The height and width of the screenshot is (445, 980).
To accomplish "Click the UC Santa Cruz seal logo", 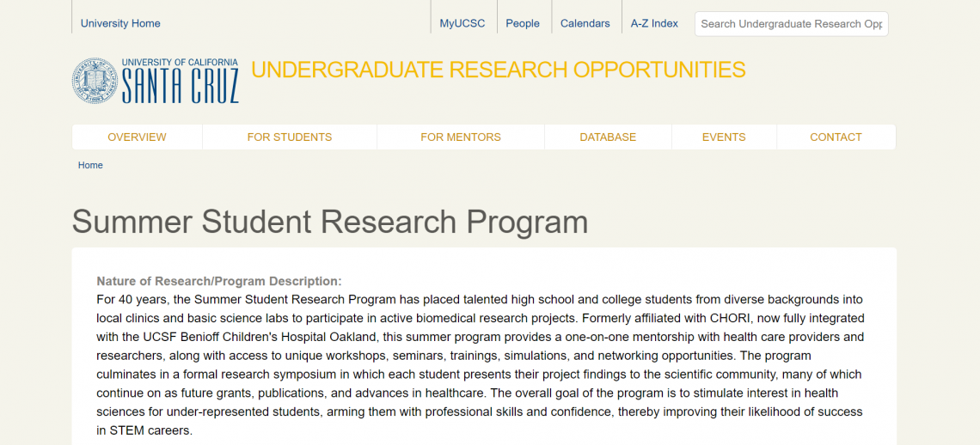I will coord(94,82).
